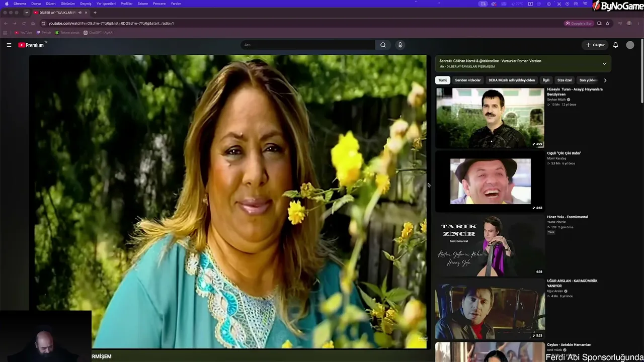Screen dimensions: 644x362
Task: Open the Yardım menu
Action: [176, 4]
